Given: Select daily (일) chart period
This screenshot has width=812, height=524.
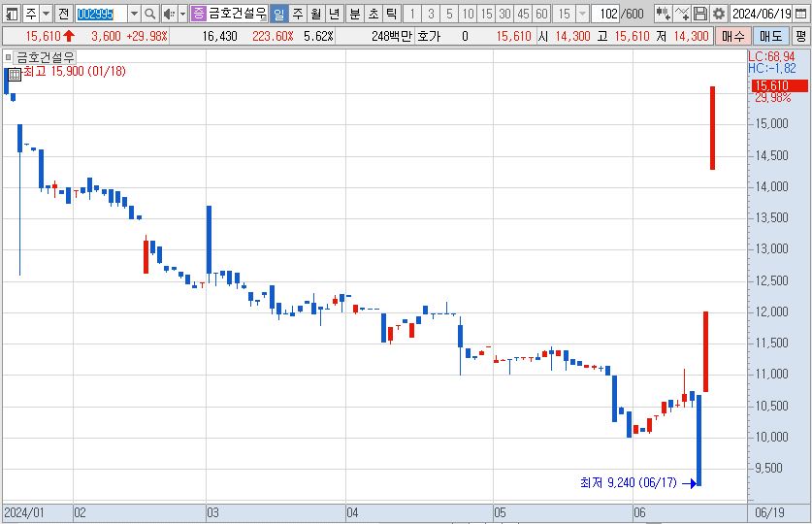Looking at the screenshot, I should (278, 14).
